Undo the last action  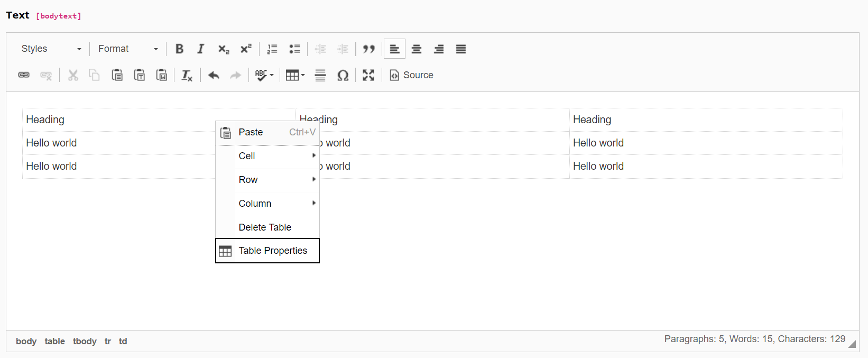pyautogui.click(x=214, y=75)
